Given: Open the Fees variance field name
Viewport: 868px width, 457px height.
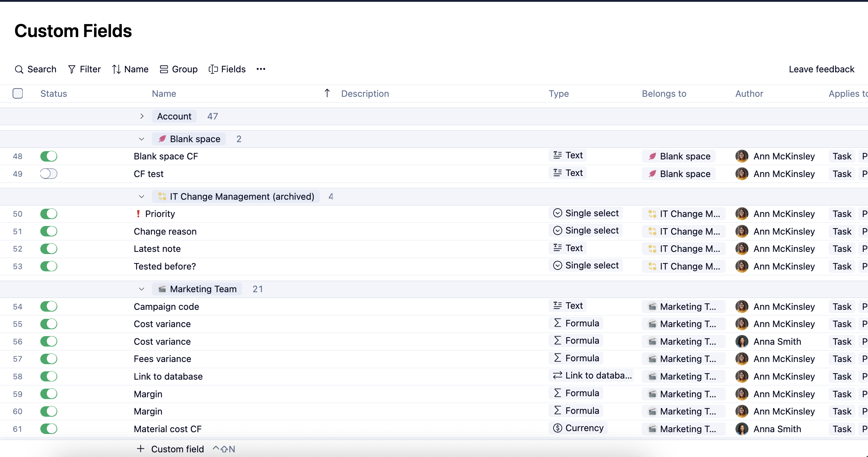Looking at the screenshot, I should click(x=162, y=359).
